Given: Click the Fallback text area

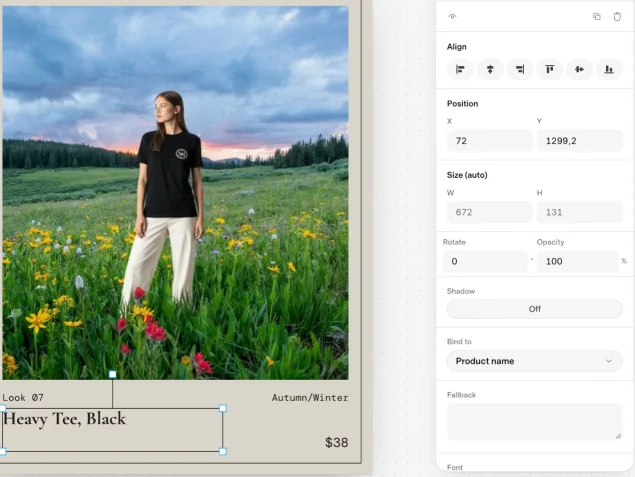Looking at the screenshot, I should point(535,422).
